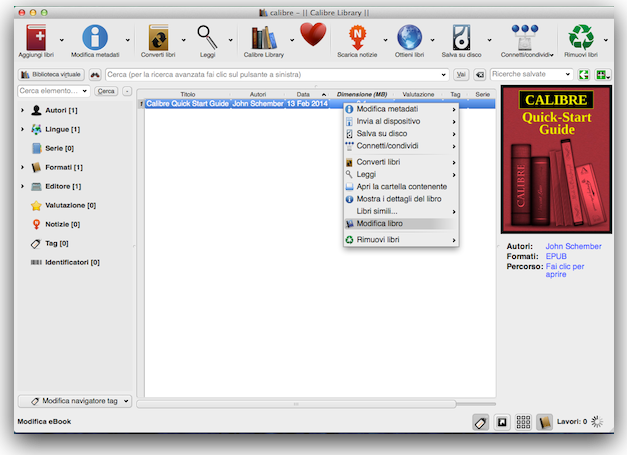Screen dimensions: 627x455
Task: Toggle the cover grid status bar icon
Action: coord(523,422)
